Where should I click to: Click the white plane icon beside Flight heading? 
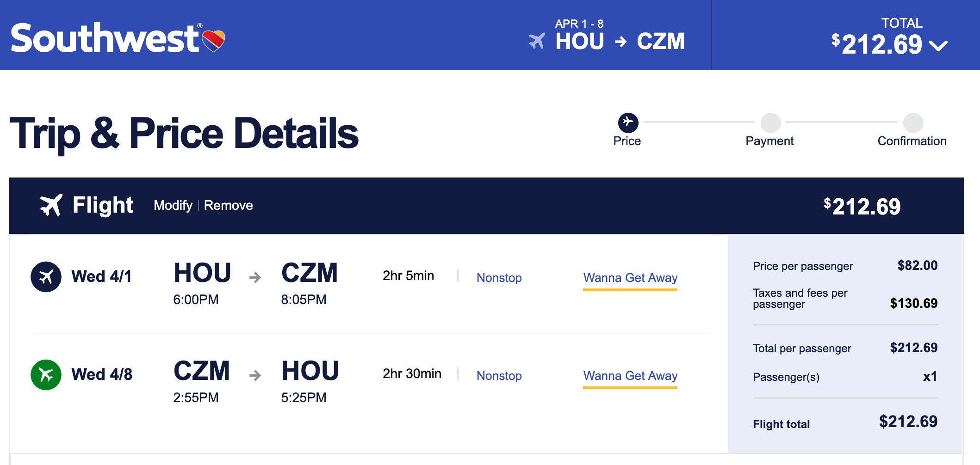point(51,205)
